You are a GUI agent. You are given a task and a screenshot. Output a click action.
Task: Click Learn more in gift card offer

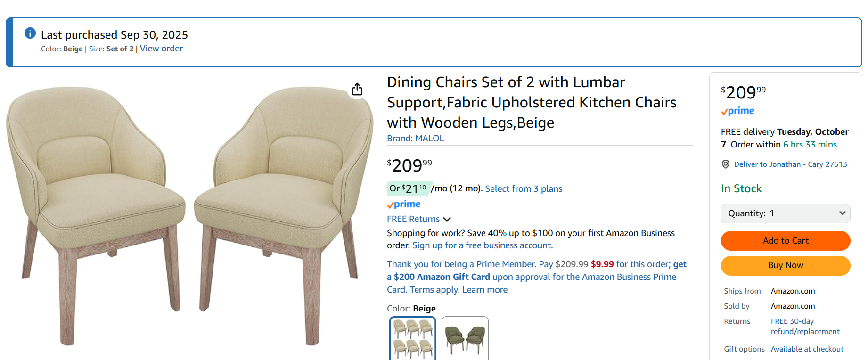(485, 290)
